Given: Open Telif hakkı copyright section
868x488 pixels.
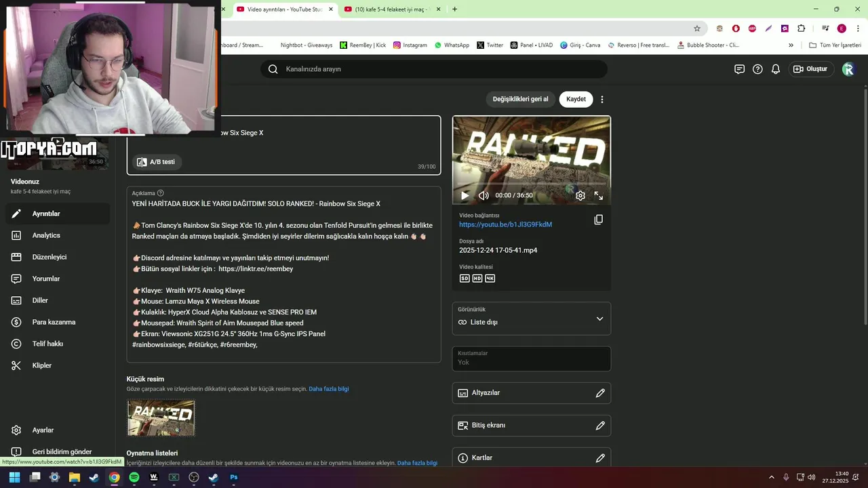Looking at the screenshot, I should point(58,344).
